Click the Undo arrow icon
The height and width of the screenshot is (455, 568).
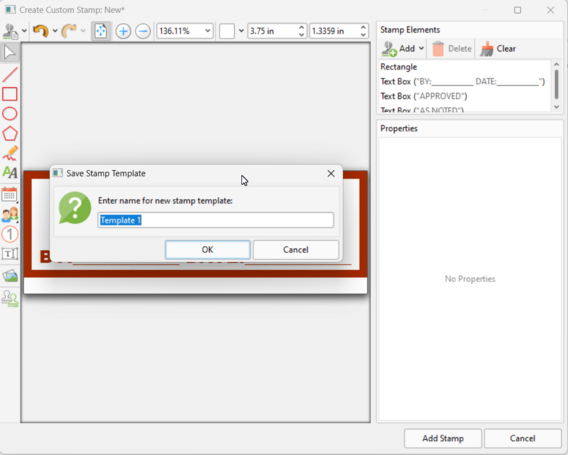[40, 31]
